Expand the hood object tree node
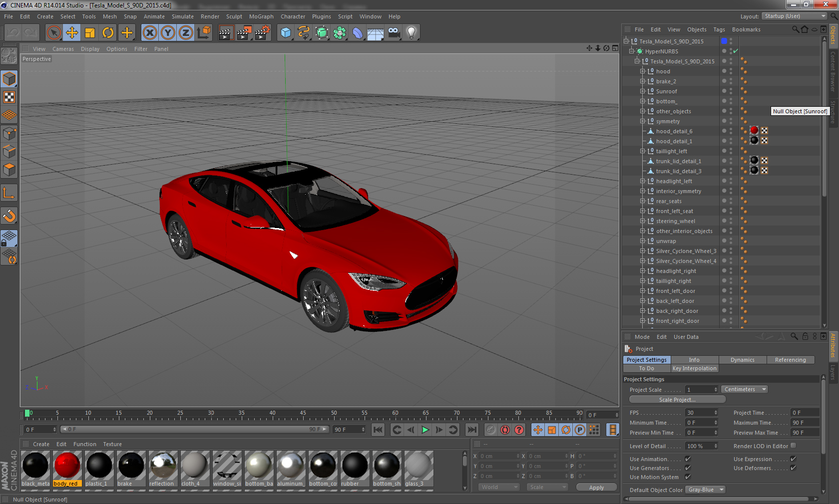Viewport: 839px width, 504px height. point(643,71)
